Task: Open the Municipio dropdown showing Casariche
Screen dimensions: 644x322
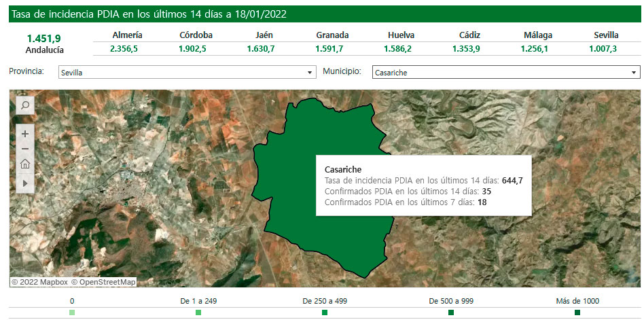Action: tap(505, 72)
